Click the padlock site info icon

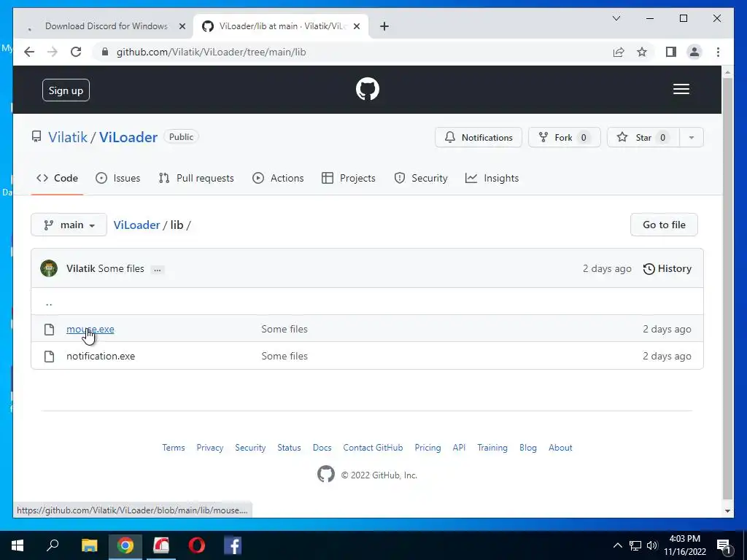(x=105, y=52)
